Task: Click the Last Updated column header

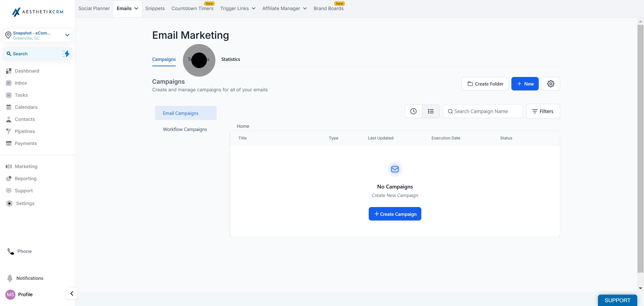Action: pyautogui.click(x=381, y=138)
